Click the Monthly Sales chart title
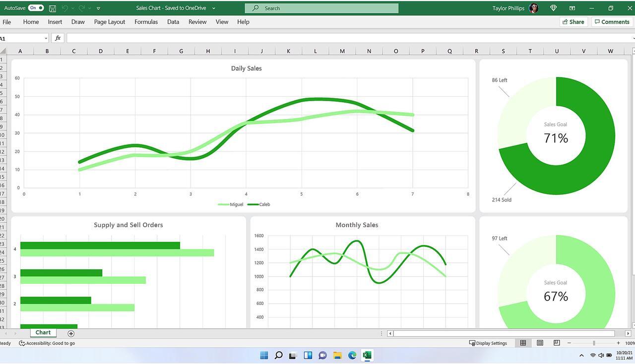The height and width of the screenshot is (364, 635). click(357, 225)
